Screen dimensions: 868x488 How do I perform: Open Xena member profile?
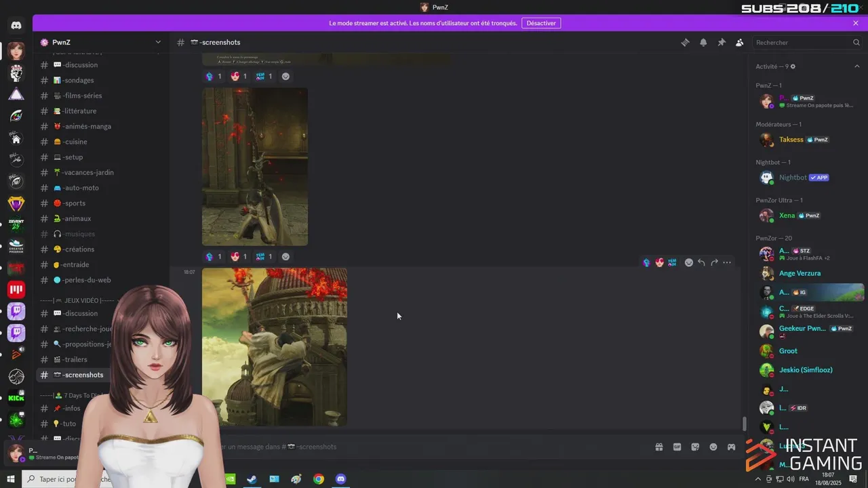pos(807,216)
